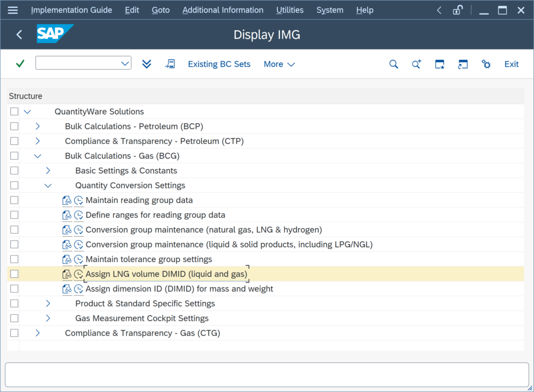The height and width of the screenshot is (392, 534).
Task: Collapse Bulk Calculations - Gas (BCG) node
Action: (38, 156)
